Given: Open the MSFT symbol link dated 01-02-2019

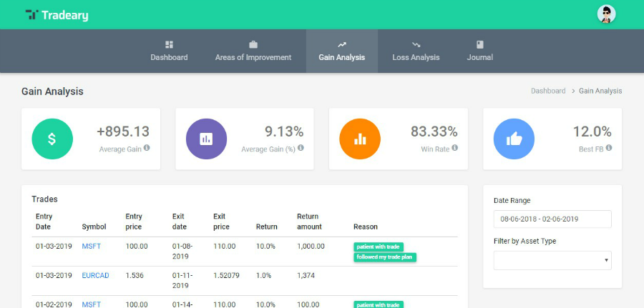Looking at the screenshot, I should click(91, 304).
